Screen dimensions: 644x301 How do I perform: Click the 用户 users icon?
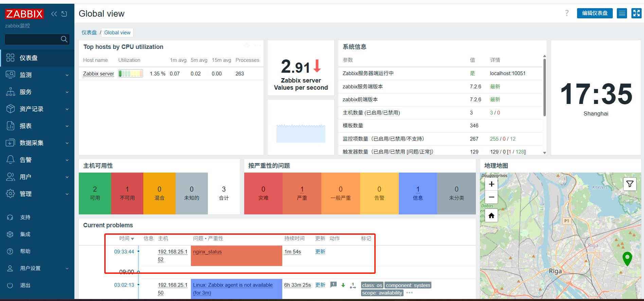coord(11,177)
